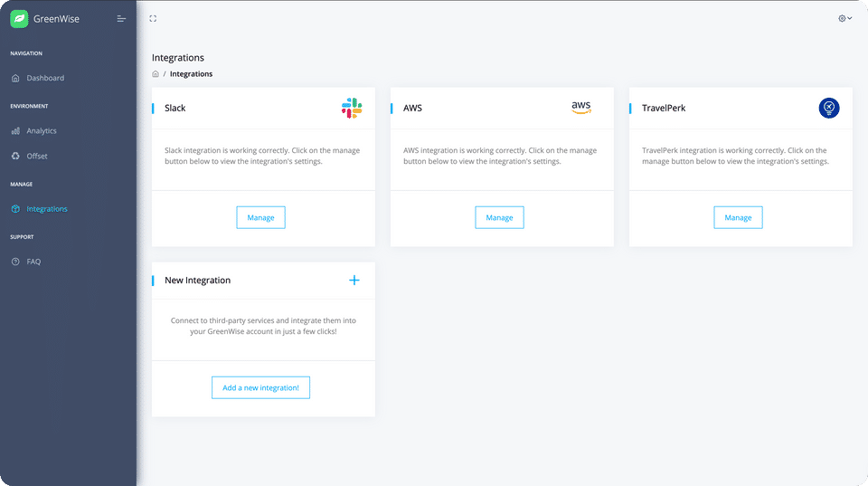Click the plus icon on New Integration
This screenshot has height=486, width=868.
click(354, 281)
